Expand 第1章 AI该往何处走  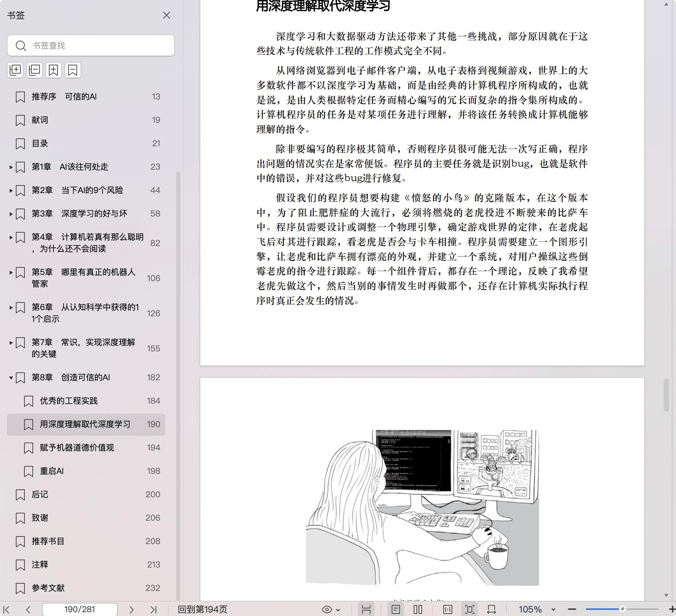coord(11,167)
